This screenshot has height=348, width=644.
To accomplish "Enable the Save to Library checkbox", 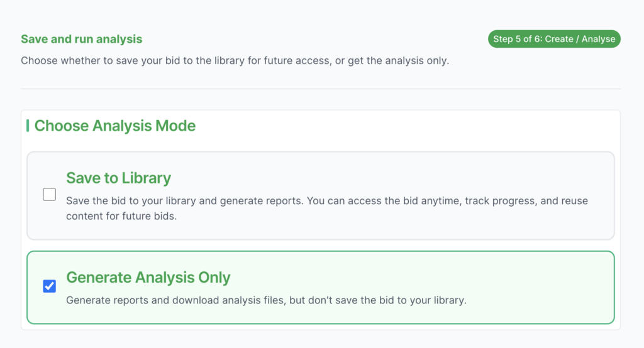I will [49, 195].
